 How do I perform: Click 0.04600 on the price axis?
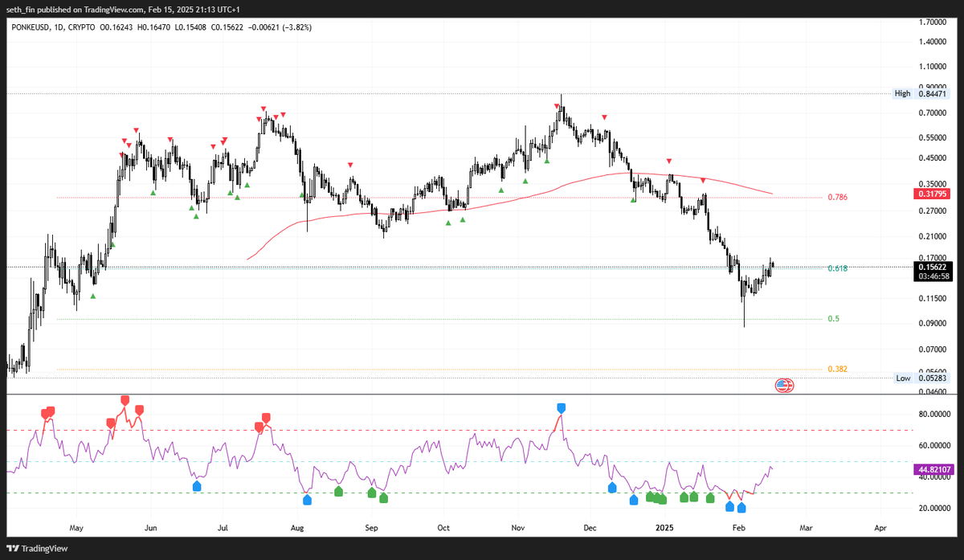click(933, 391)
